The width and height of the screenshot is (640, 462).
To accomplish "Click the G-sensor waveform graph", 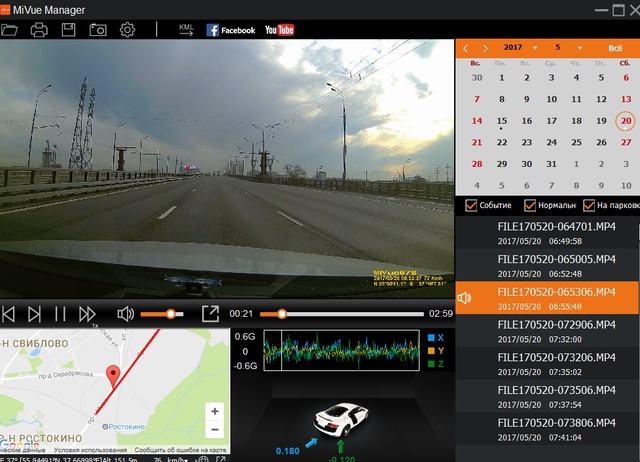I will click(x=342, y=351).
